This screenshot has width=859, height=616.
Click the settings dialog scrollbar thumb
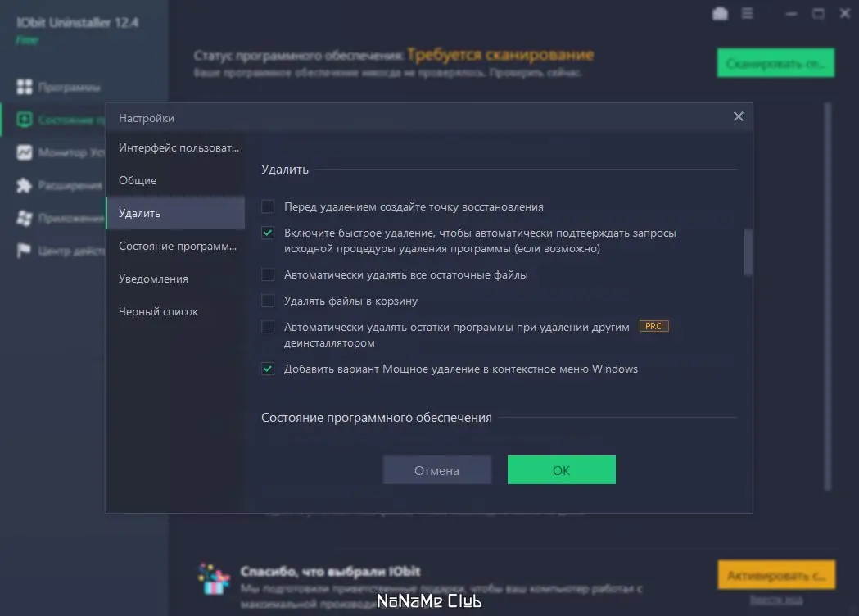pos(748,252)
